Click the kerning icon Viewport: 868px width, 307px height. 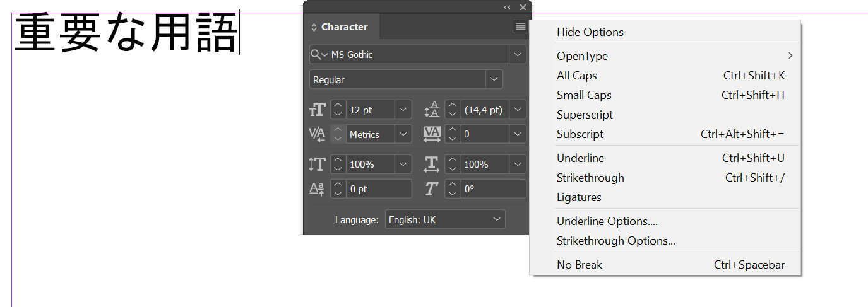(x=317, y=134)
